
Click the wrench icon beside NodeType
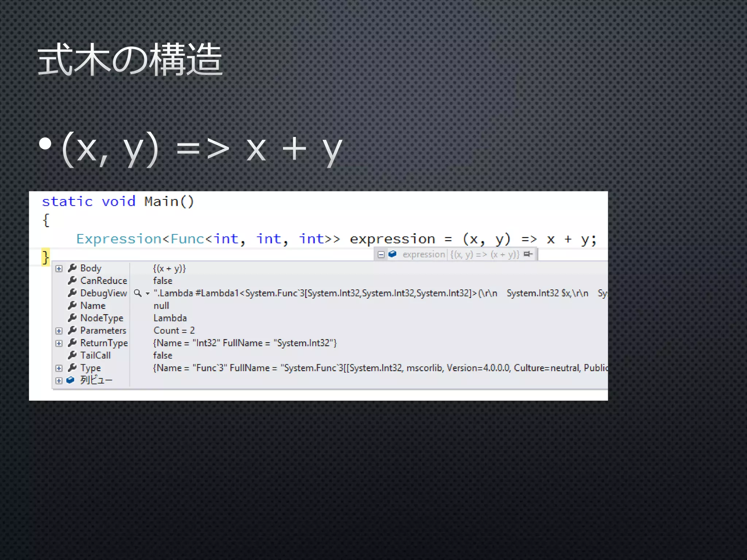pyautogui.click(x=72, y=318)
